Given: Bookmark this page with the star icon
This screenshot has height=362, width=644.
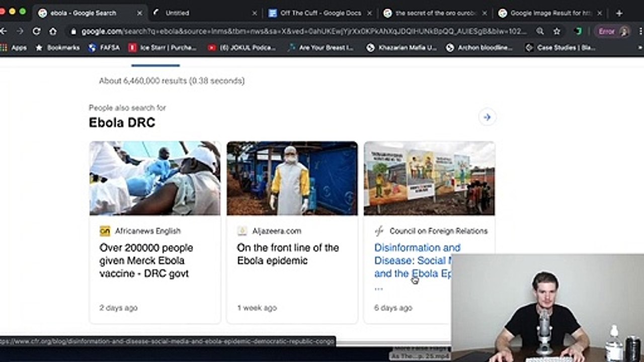Looking at the screenshot, I should (556, 31).
